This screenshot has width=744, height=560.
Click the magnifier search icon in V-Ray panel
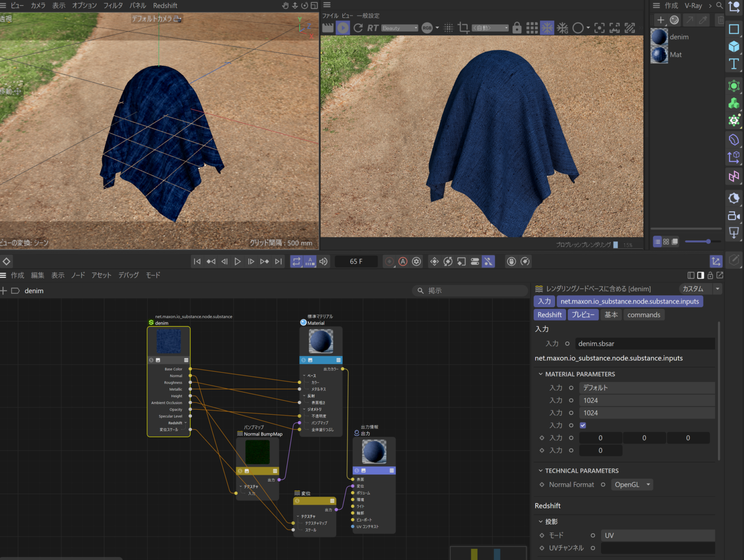click(720, 6)
